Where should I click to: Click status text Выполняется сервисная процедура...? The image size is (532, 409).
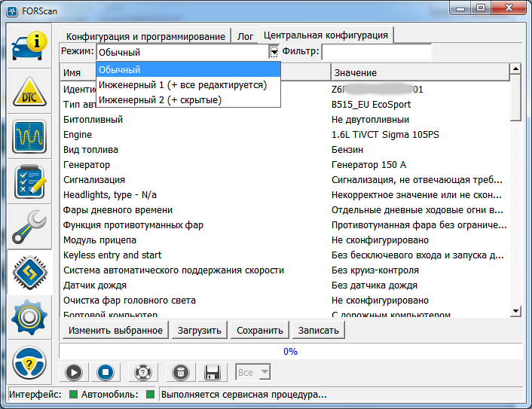click(243, 395)
